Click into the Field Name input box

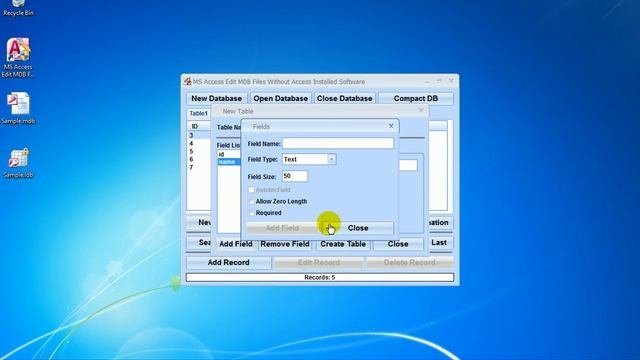(338, 143)
